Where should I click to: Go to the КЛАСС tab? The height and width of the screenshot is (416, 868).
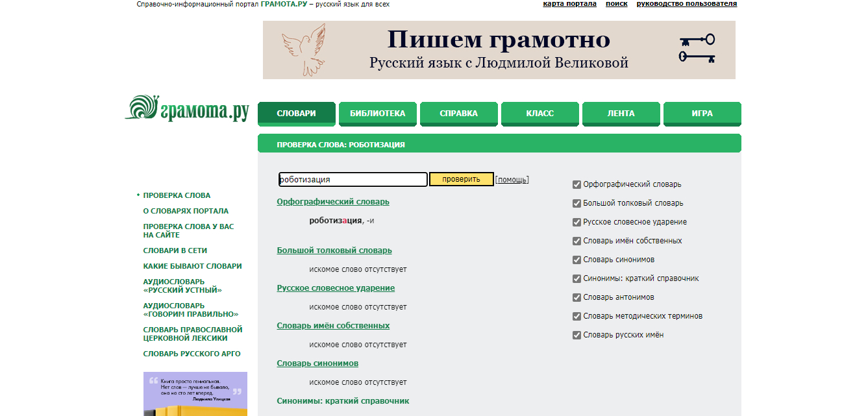point(539,114)
